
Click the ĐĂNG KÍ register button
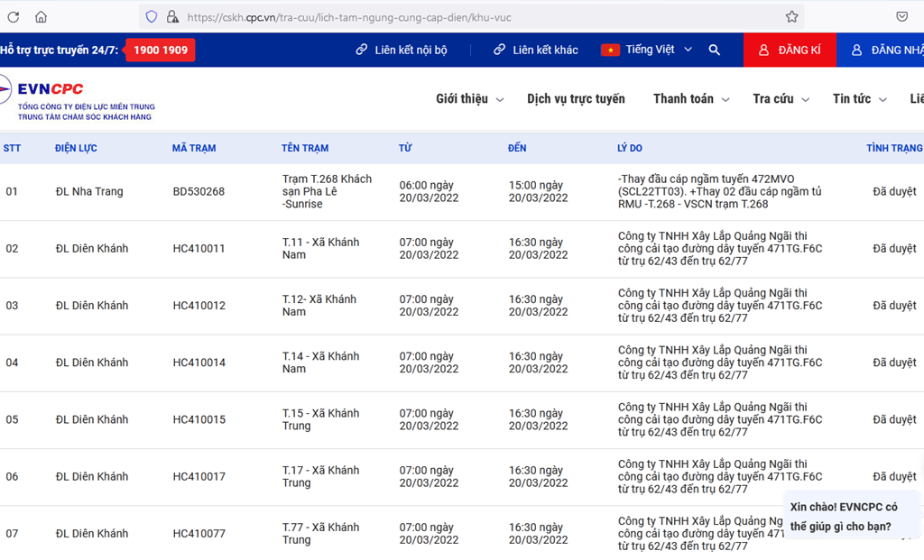pyautogui.click(x=790, y=50)
